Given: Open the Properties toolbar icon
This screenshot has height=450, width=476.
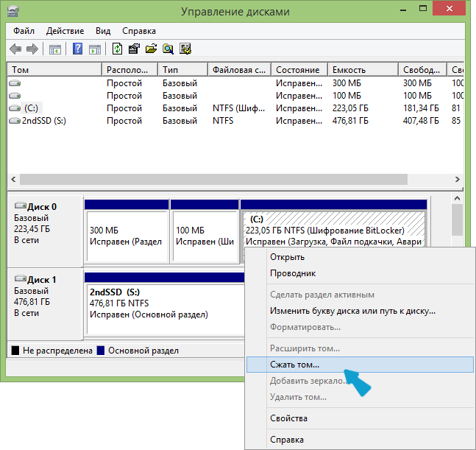Looking at the screenshot, I should pos(134,49).
